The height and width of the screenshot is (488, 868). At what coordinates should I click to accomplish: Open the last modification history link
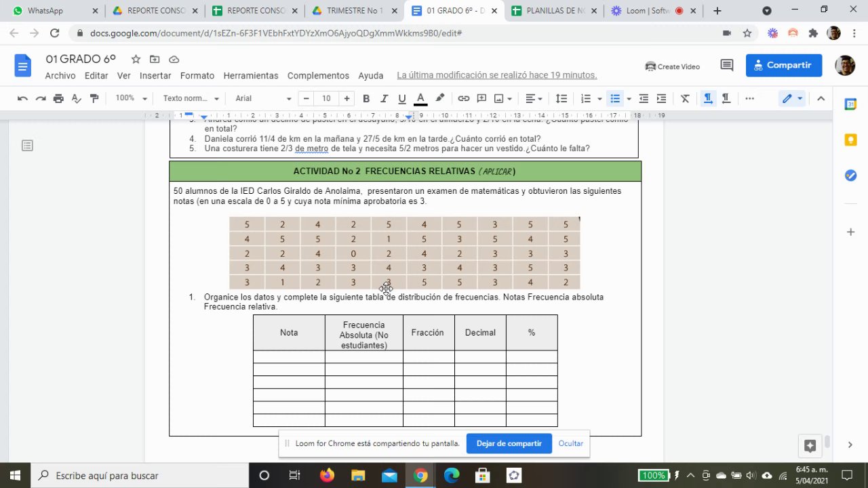point(497,75)
